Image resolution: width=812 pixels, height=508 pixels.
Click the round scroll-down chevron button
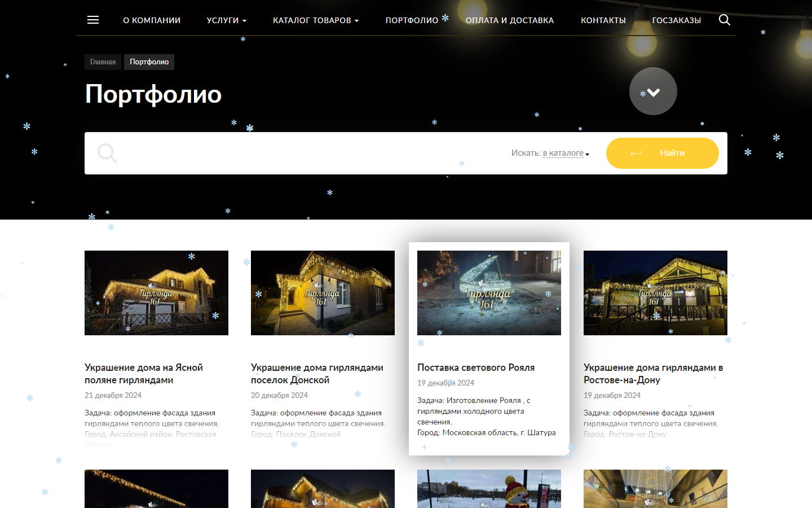point(653,91)
